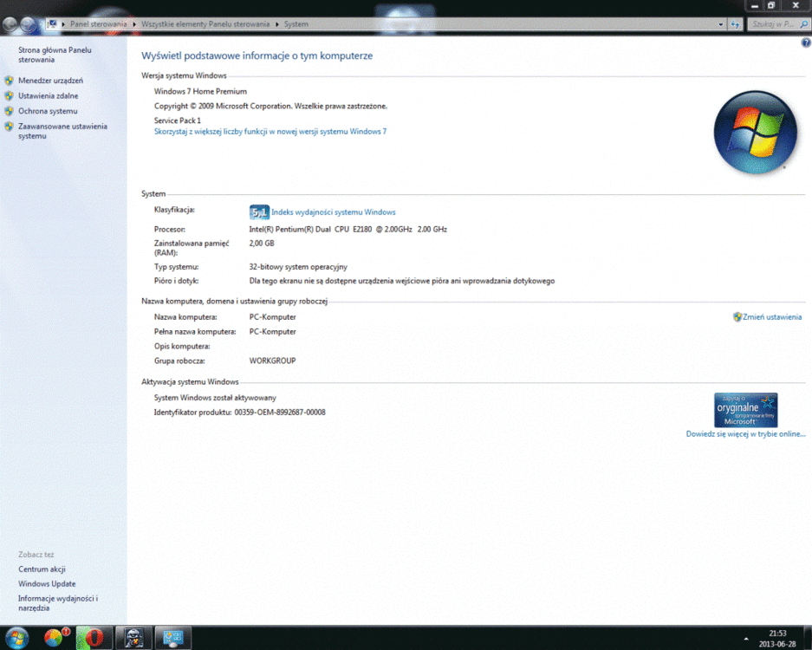Select the processor text Intel Pentium Dual E2180

(348, 230)
